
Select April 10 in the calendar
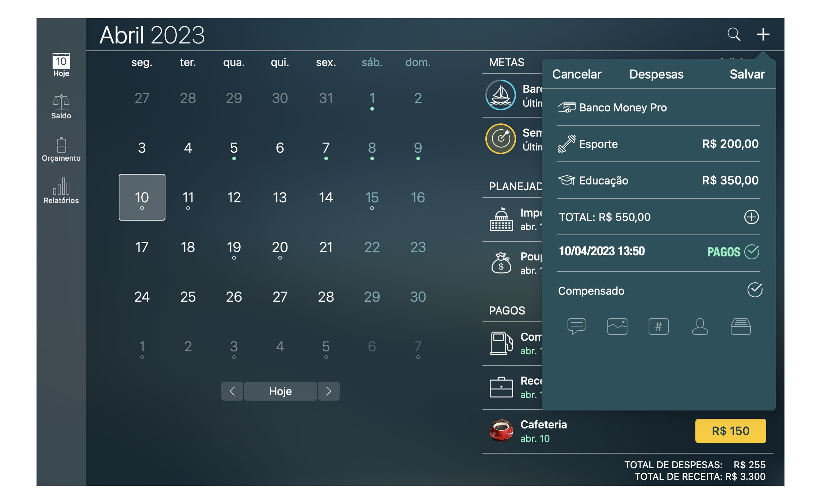click(142, 197)
